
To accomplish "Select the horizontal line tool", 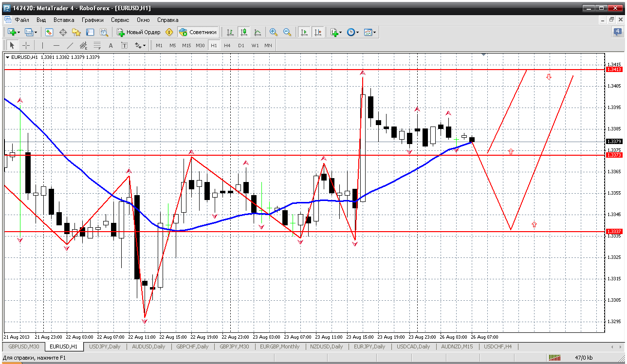I will (56, 45).
